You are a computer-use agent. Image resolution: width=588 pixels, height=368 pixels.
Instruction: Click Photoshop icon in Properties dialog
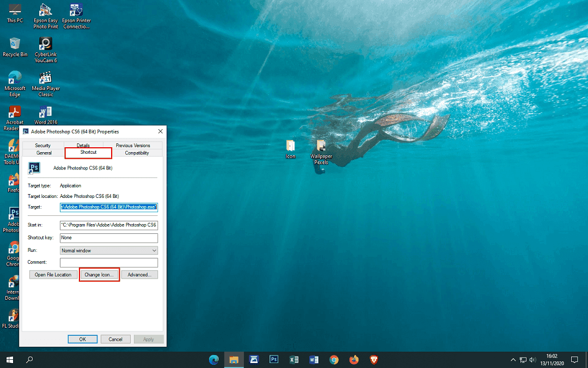click(x=34, y=168)
